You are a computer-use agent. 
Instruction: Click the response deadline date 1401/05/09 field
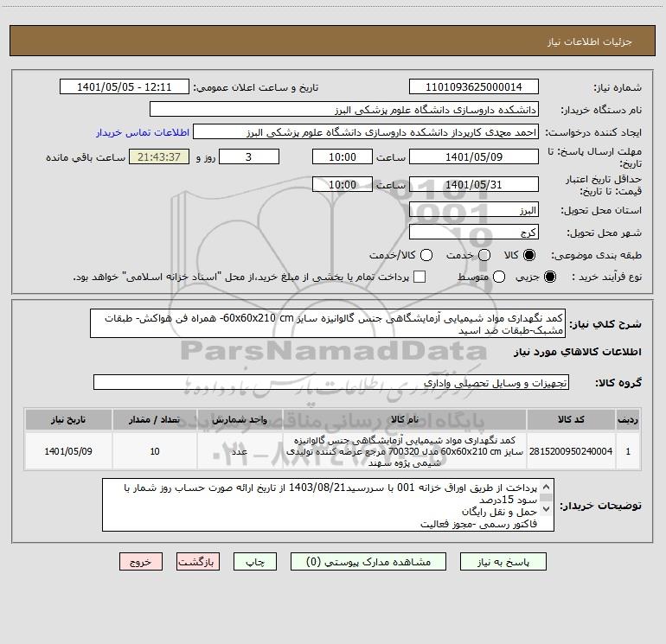pyautogui.click(x=474, y=156)
